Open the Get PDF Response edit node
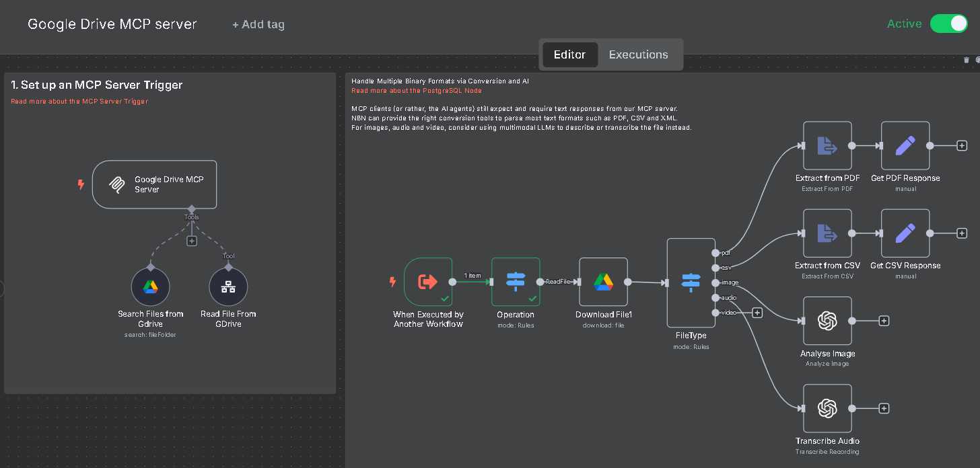This screenshot has width=980, height=468. point(905,145)
